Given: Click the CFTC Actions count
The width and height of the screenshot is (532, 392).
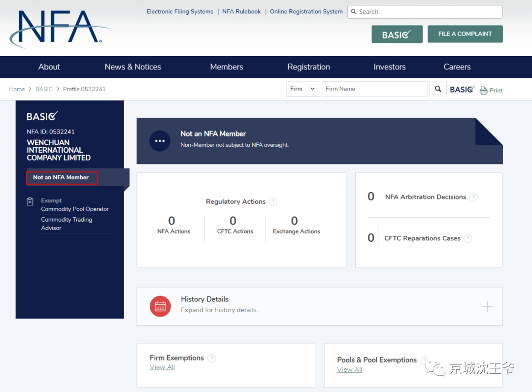Looking at the screenshot, I should coord(233,221).
